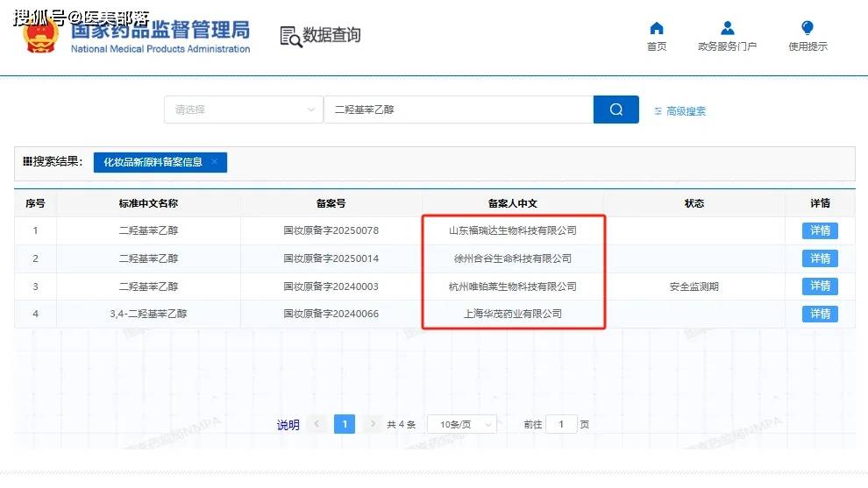This screenshot has height=488, width=868.
Task: Go to next page arrow
Action: (x=374, y=424)
